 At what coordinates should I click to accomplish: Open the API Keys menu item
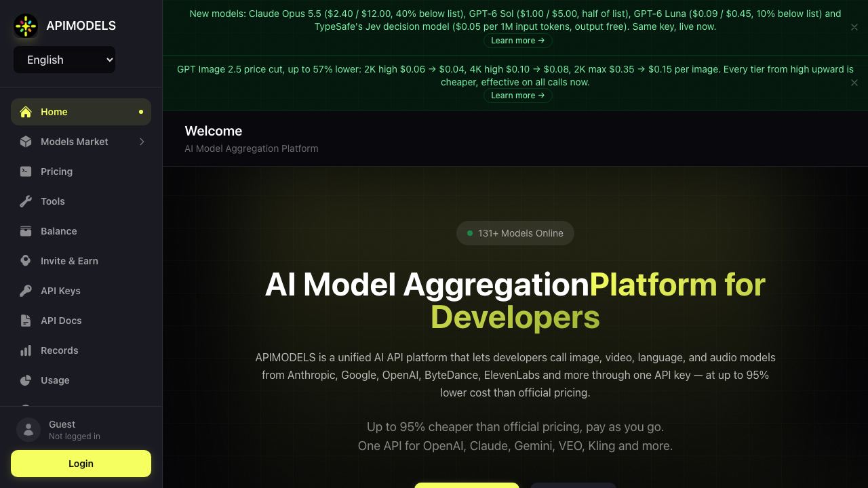coord(81,291)
